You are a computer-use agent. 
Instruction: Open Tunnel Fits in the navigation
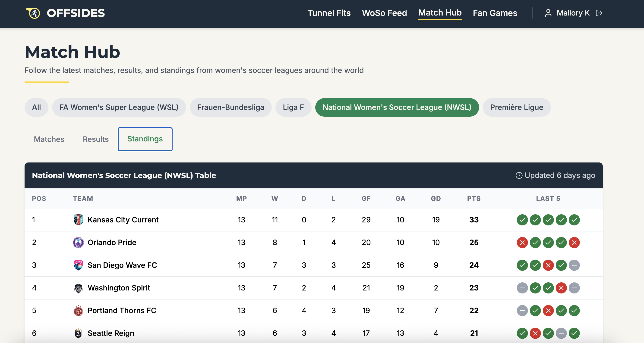click(x=329, y=13)
